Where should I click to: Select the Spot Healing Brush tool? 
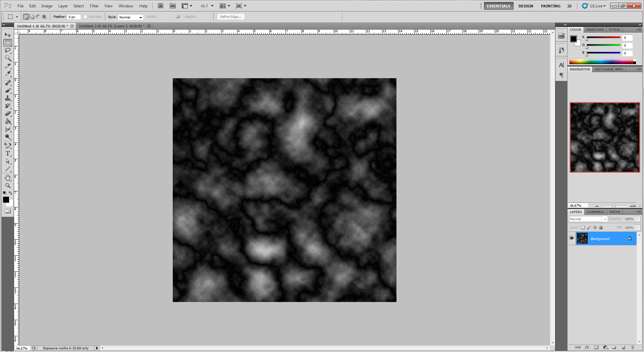(x=8, y=83)
